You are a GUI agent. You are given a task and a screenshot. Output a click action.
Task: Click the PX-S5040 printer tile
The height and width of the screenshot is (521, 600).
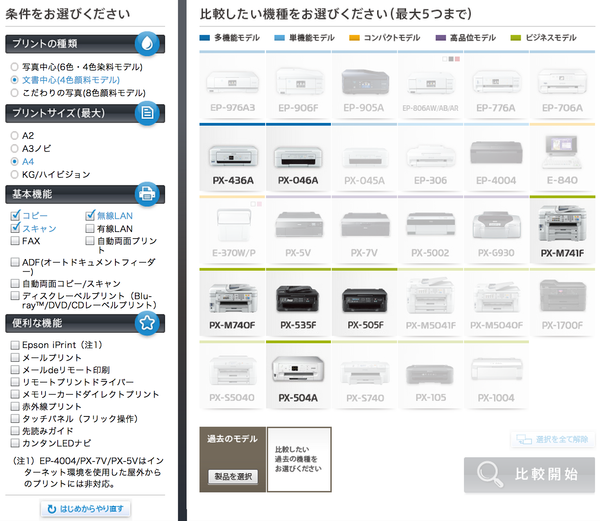[x=232, y=375]
